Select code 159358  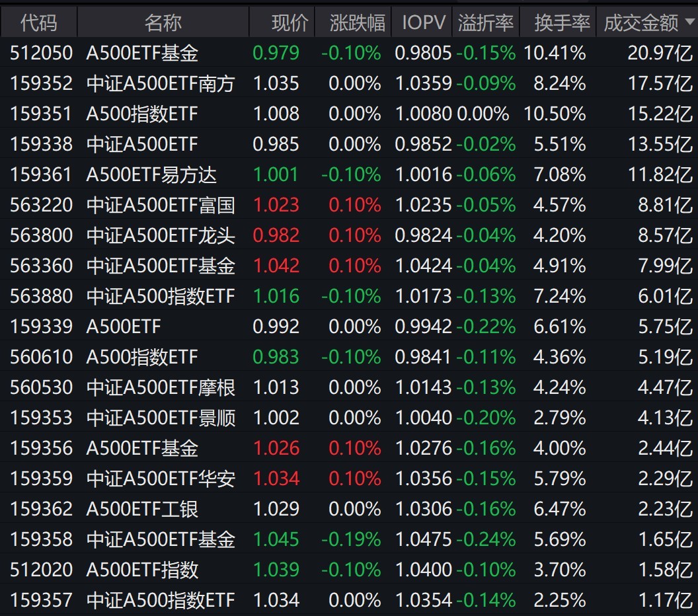(x=41, y=539)
